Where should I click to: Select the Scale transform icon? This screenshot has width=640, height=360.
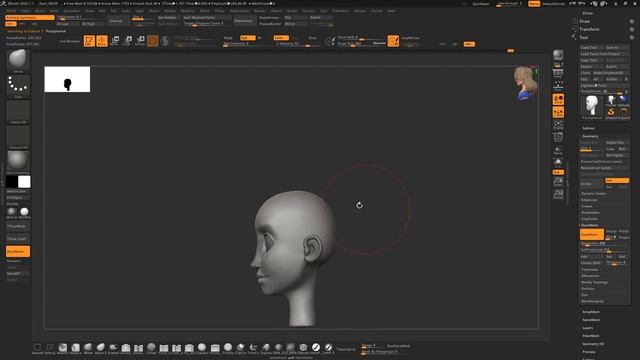(x=127, y=41)
